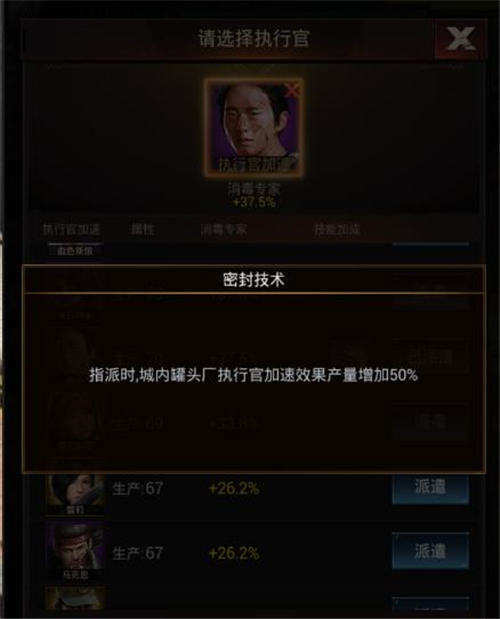Select the partially visible portrait at list bottom

(75, 598)
